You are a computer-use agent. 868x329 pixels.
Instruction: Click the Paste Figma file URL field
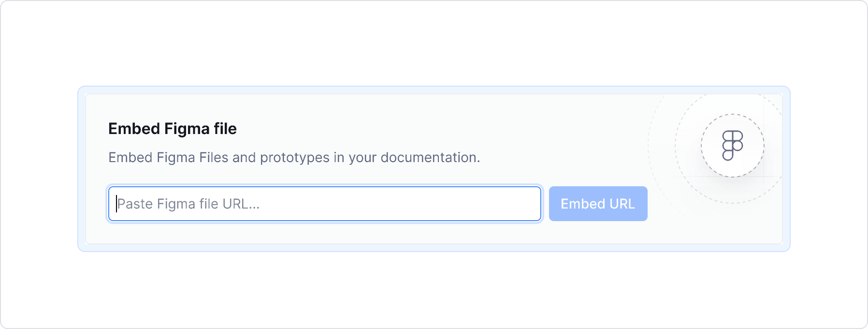(x=324, y=204)
